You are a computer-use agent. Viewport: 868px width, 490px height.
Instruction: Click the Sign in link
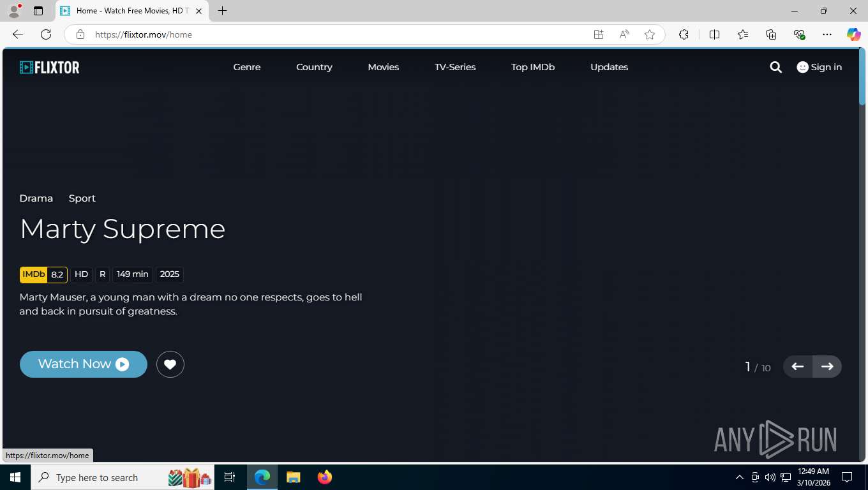click(x=819, y=67)
